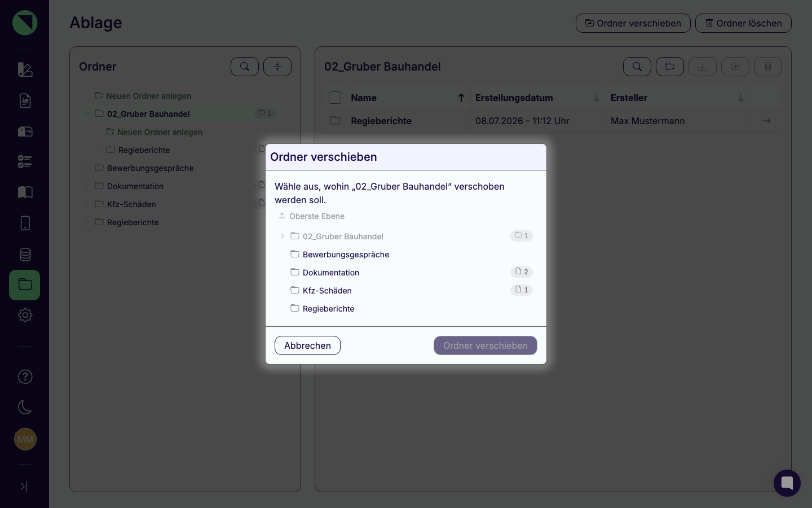Confirm with dialog Ordner verschieben button

pyautogui.click(x=486, y=345)
